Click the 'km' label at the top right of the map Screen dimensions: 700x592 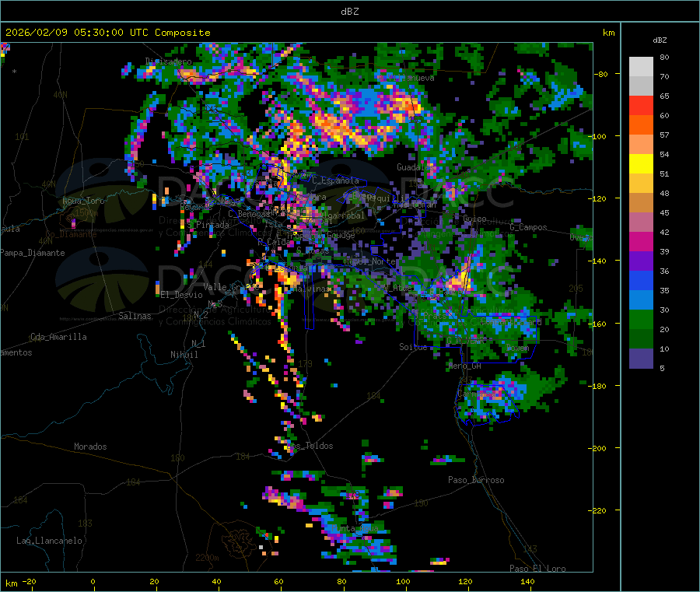[x=608, y=33]
